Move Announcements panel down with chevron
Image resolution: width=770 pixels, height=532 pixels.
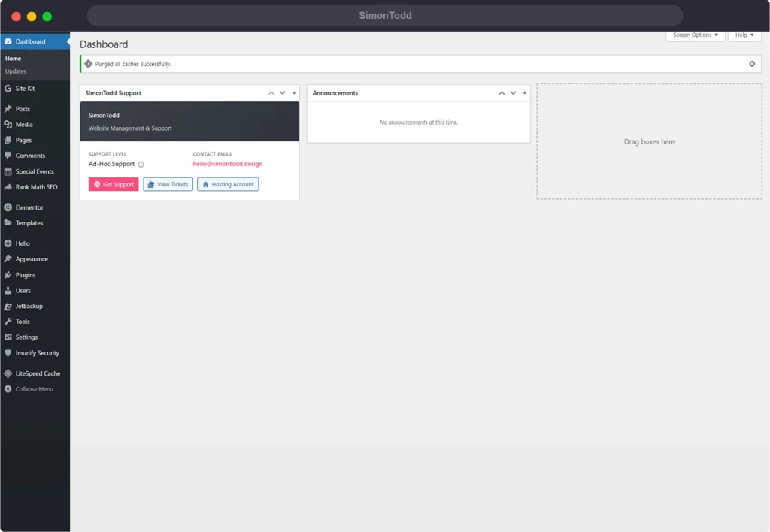point(513,93)
